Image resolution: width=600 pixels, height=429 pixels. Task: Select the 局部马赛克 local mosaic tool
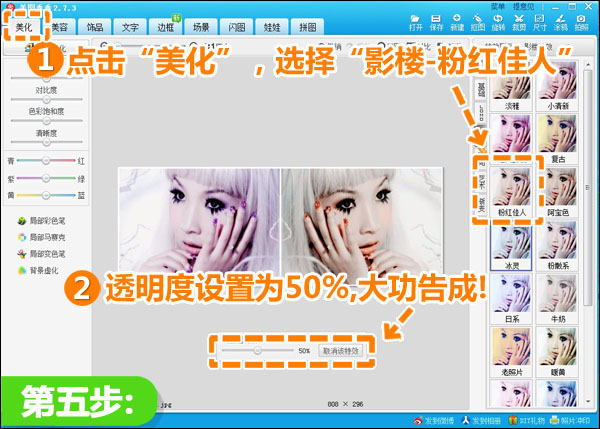42,237
